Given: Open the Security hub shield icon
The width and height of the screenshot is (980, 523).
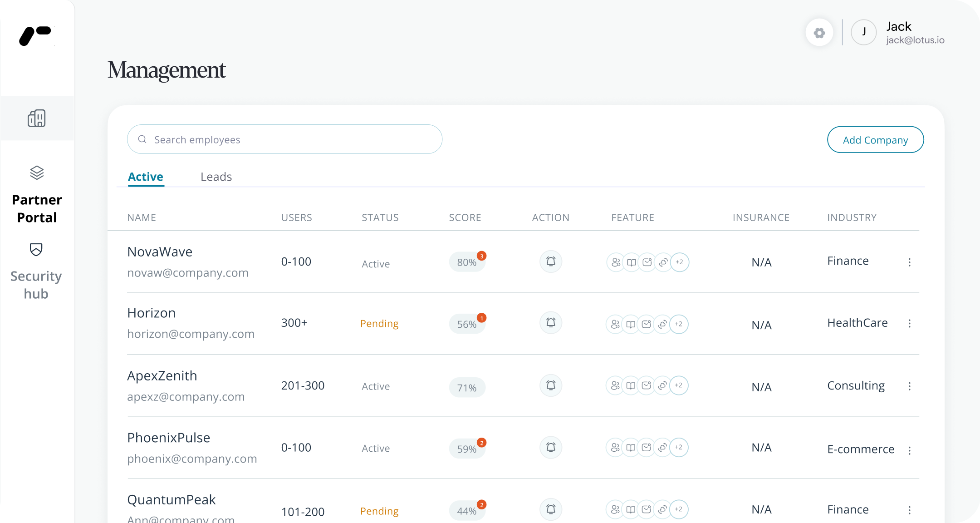Looking at the screenshot, I should click(36, 249).
